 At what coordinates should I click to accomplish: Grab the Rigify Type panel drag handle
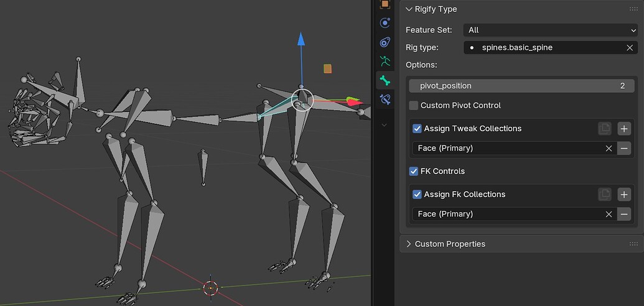[633, 9]
